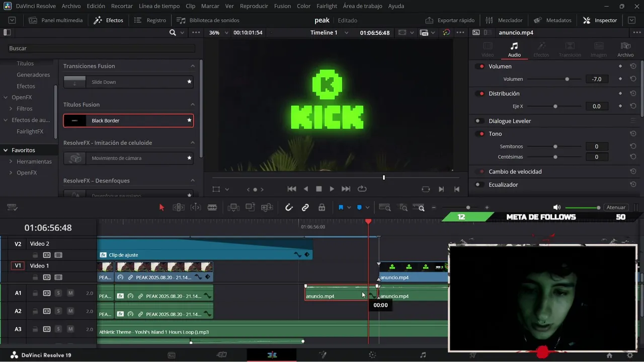Go to last frame playback button

346,189
